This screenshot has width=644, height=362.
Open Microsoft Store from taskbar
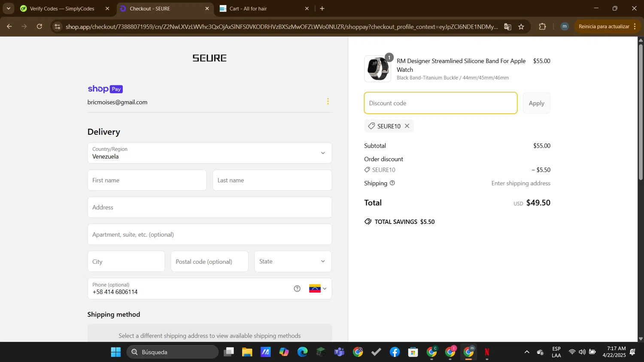[x=413, y=352]
